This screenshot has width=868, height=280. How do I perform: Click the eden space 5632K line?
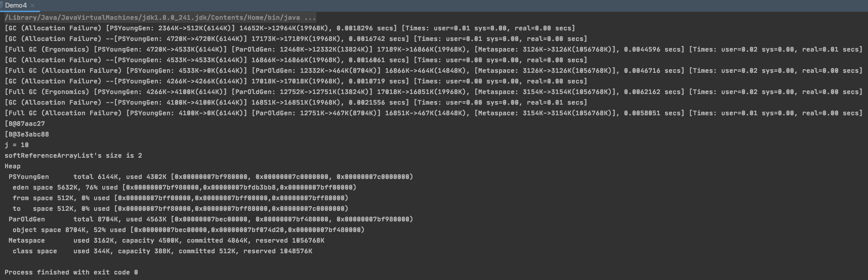[x=184, y=188]
